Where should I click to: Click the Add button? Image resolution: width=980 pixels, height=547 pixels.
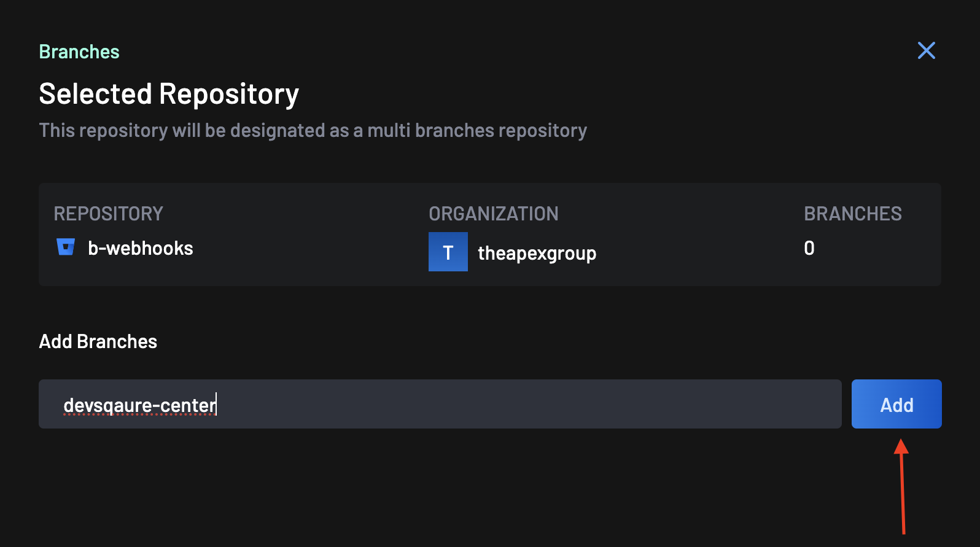(896, 404)
